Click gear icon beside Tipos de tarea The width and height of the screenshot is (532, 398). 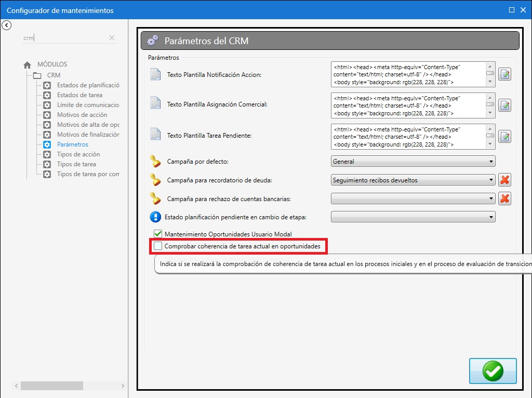coord(47,164)
